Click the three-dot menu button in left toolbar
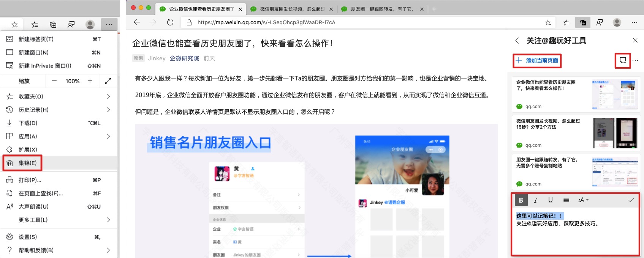This screenshot has height=258, width=644. click(x=109, y=25)
